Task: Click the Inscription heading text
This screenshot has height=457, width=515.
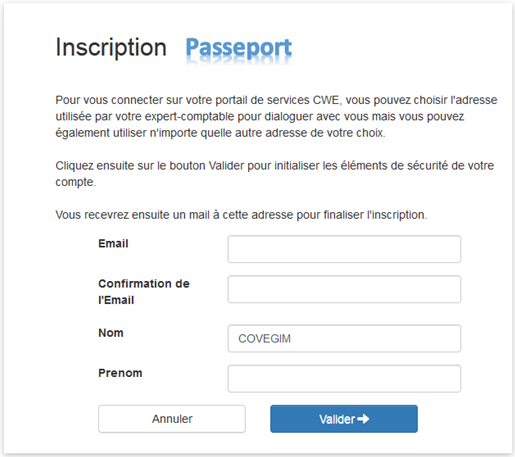Action: point(111,47)
